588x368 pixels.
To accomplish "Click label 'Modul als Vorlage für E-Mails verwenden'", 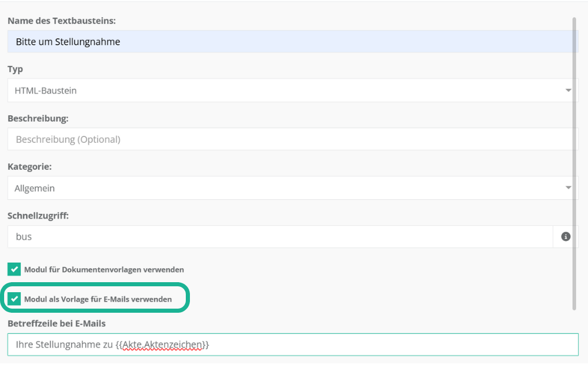I will pyautogui.click(x=98, y=299).
